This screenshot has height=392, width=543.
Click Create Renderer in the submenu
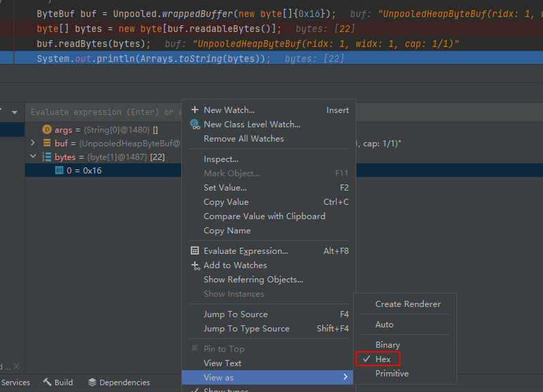pyautogui.click(x=407, y=304)
